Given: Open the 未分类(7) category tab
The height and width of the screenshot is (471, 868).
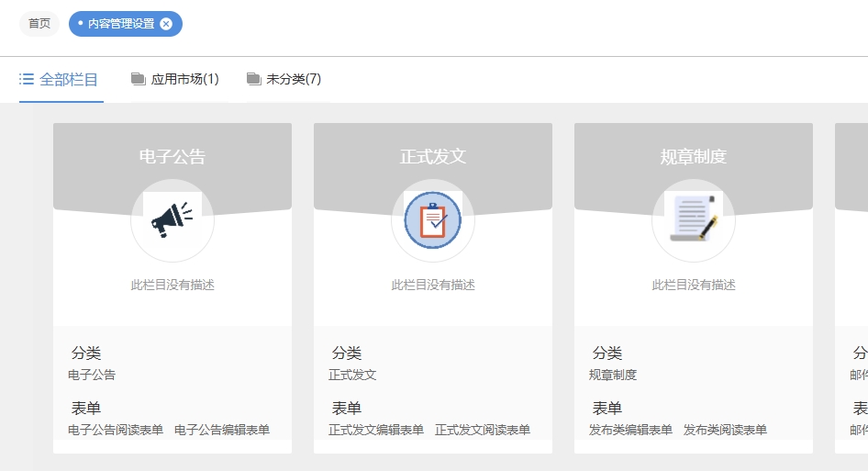Looking at the screenshot, I should 284,79.
